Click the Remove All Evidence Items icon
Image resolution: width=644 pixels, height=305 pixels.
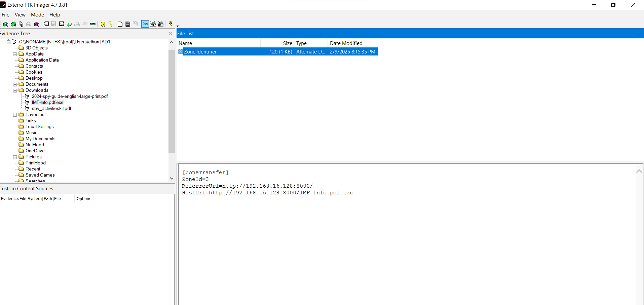[x=37, y=24]
